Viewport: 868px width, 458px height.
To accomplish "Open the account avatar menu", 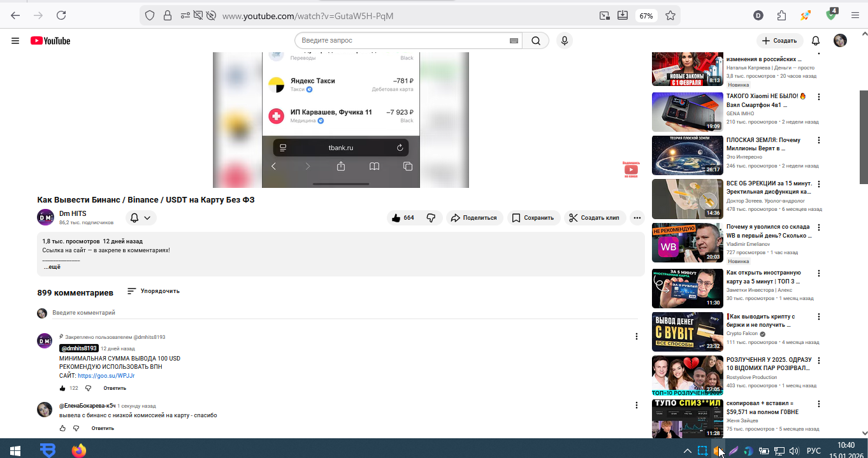I will 841,41.
